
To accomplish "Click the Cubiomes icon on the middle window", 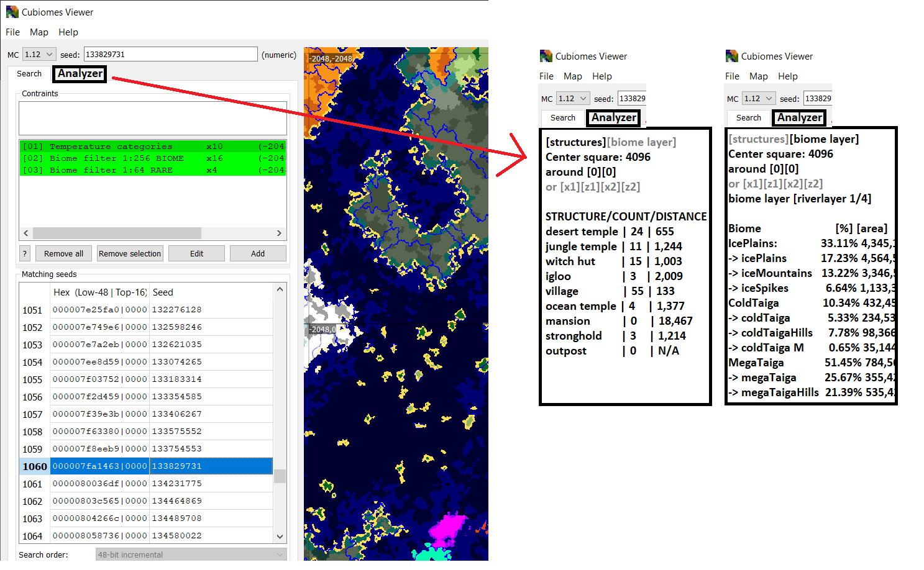I will click(x=546, y=55).
